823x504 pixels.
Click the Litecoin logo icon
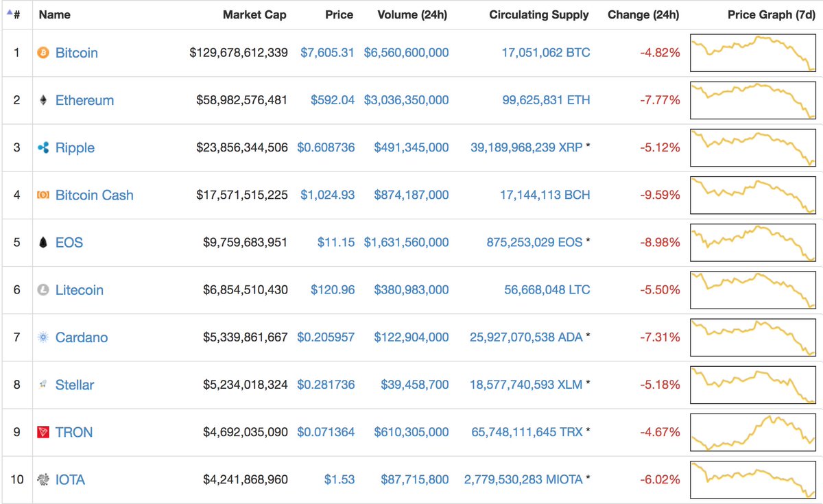click(x=43, y=289)
